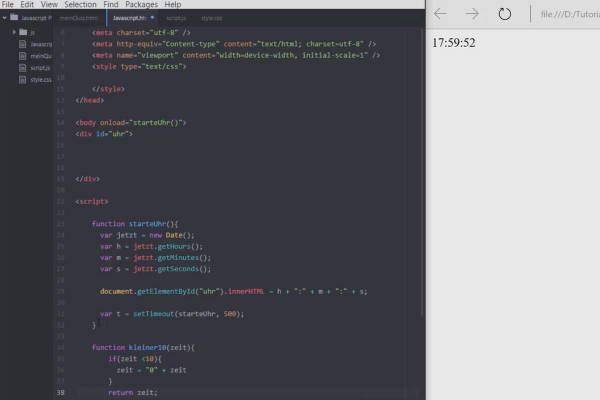The height and width of the screenshot is (400, 600).
Task: Click the 'if(zeit <10){' line
Action: pyautogui.click(x=135, y=359)
